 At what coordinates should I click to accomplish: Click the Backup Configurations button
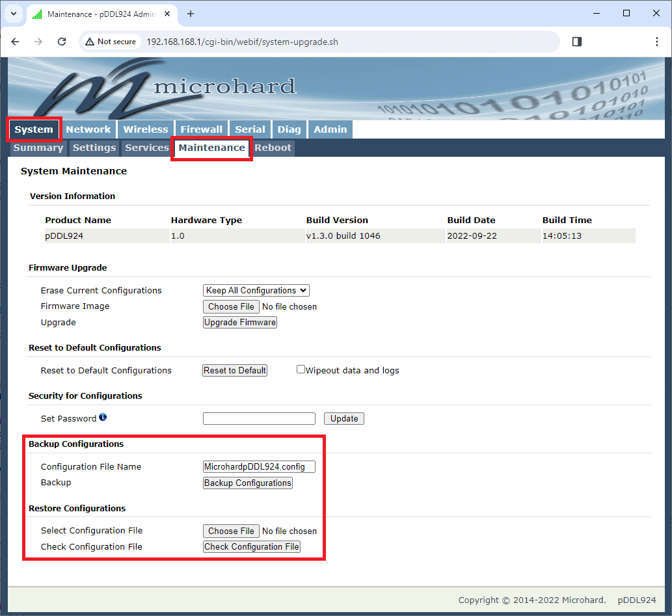click(248, 483)
